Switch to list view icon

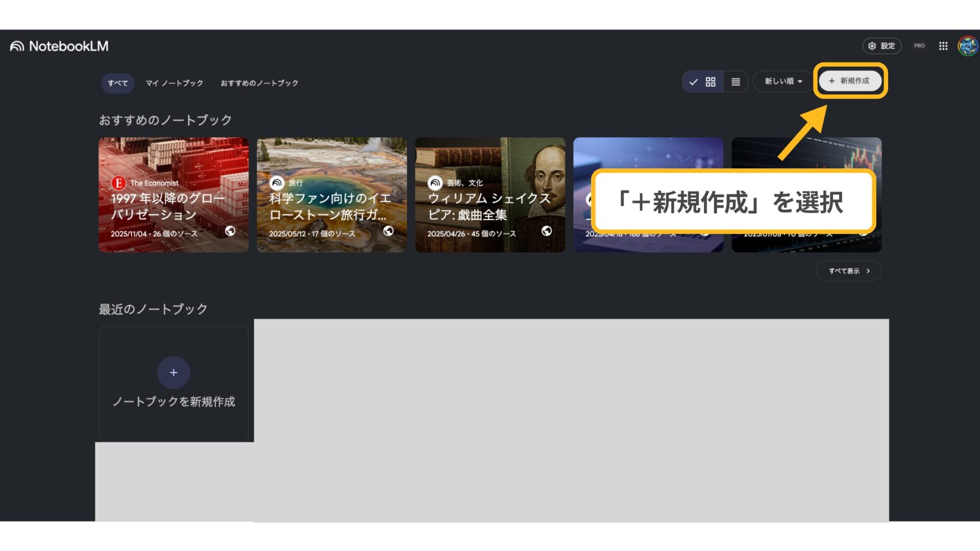click(x=735, y=81)
